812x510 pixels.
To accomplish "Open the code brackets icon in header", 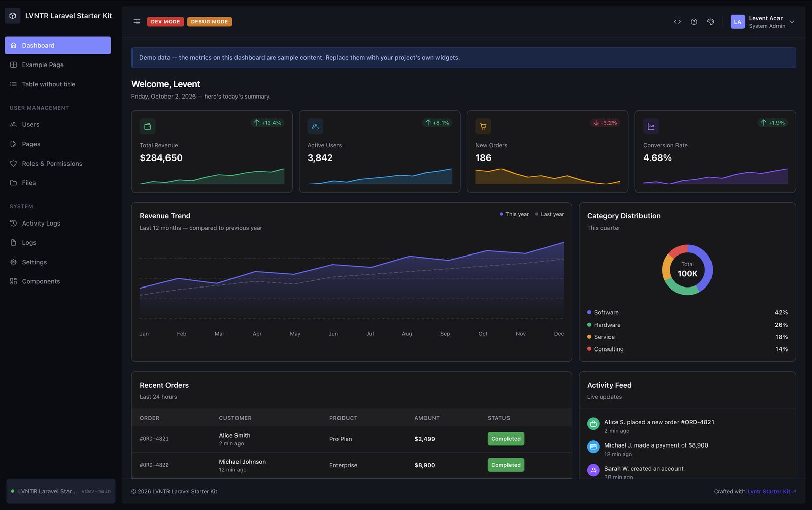I will coord(677,22).
